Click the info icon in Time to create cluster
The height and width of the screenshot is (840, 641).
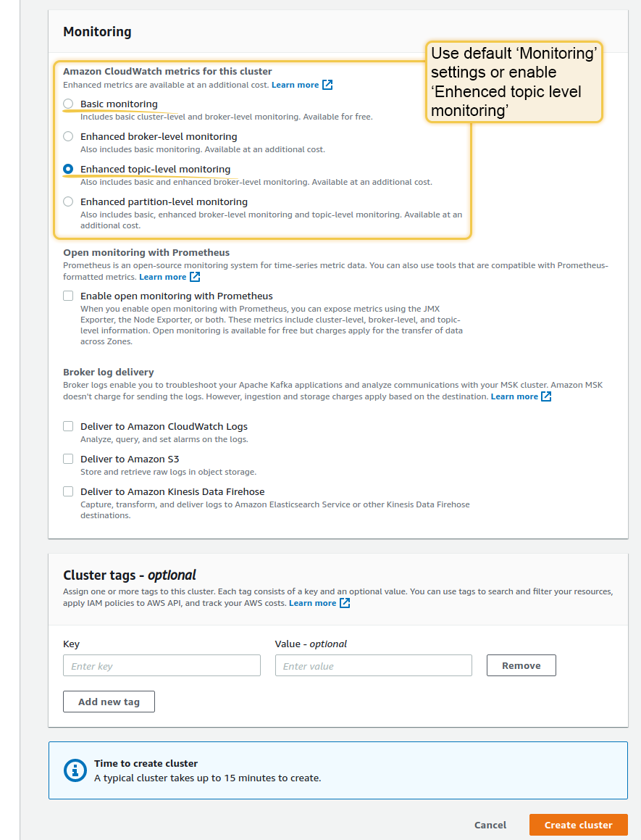click(75, 770)
